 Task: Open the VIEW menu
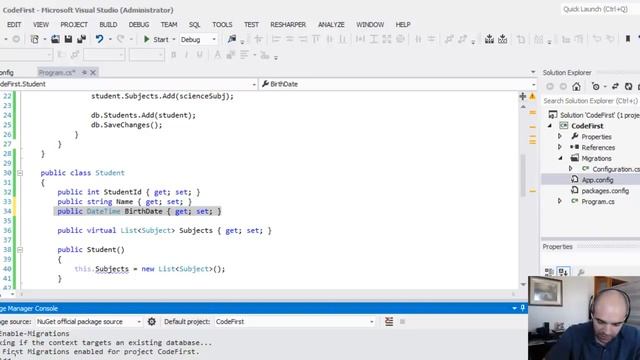41,24
